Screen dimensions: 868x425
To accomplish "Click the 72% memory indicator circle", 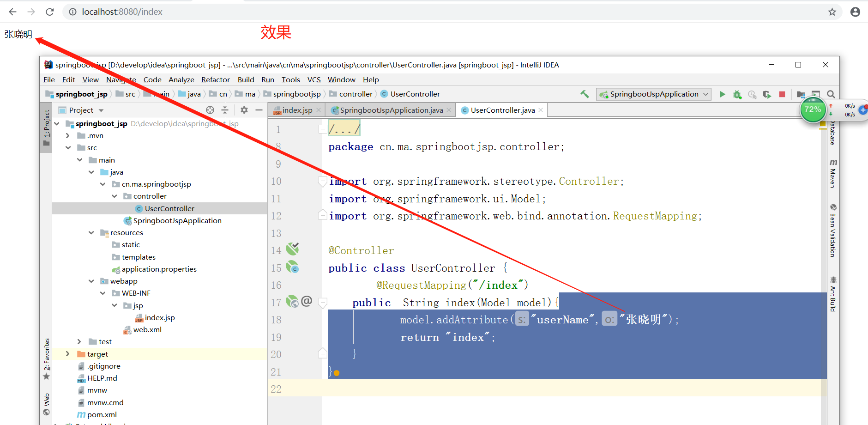I will click(813, 110).
